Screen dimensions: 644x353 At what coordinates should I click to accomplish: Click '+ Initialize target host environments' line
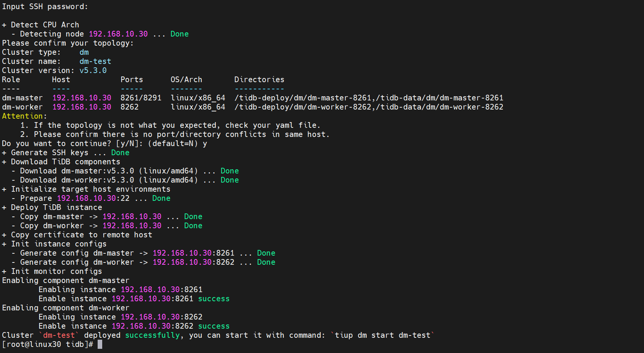click(x=86, y=189)
